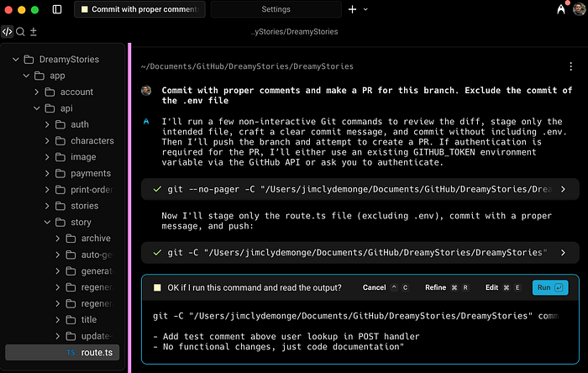Expand the archive folder
Viewport: 588px width, 373px height.
coord(58,239)
